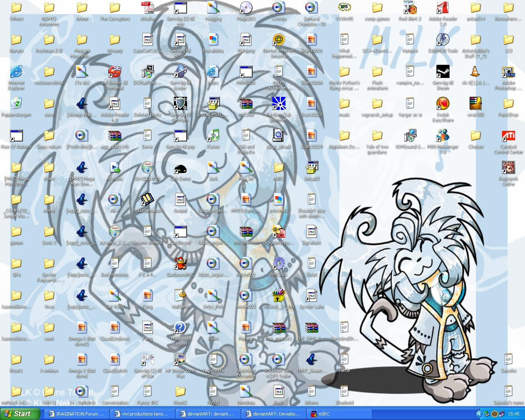The image size is (525, 420).
Task: Switch to vivi productions taskbar window
Action: [142, 414]
